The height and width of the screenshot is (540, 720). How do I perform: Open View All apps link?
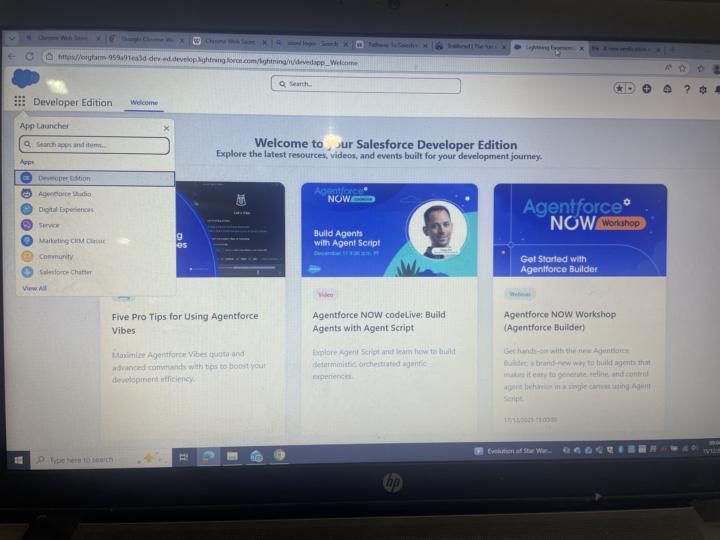click(x=34, y=288)
